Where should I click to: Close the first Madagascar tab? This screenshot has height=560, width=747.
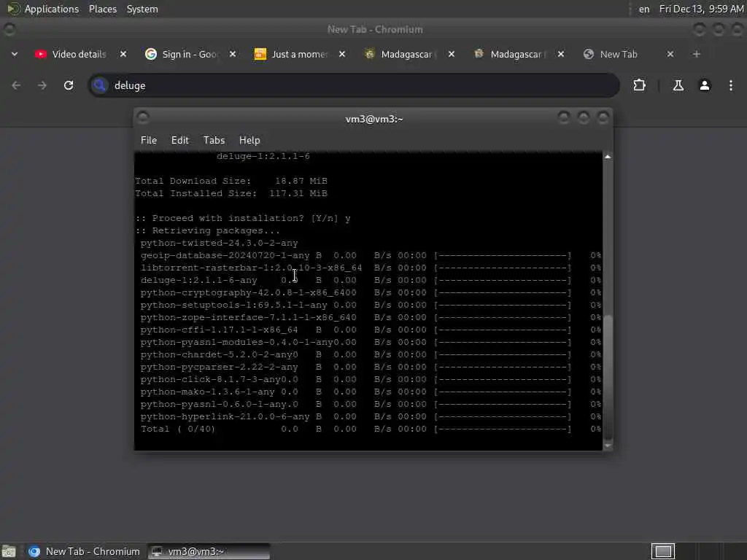(x=452, y=54)
